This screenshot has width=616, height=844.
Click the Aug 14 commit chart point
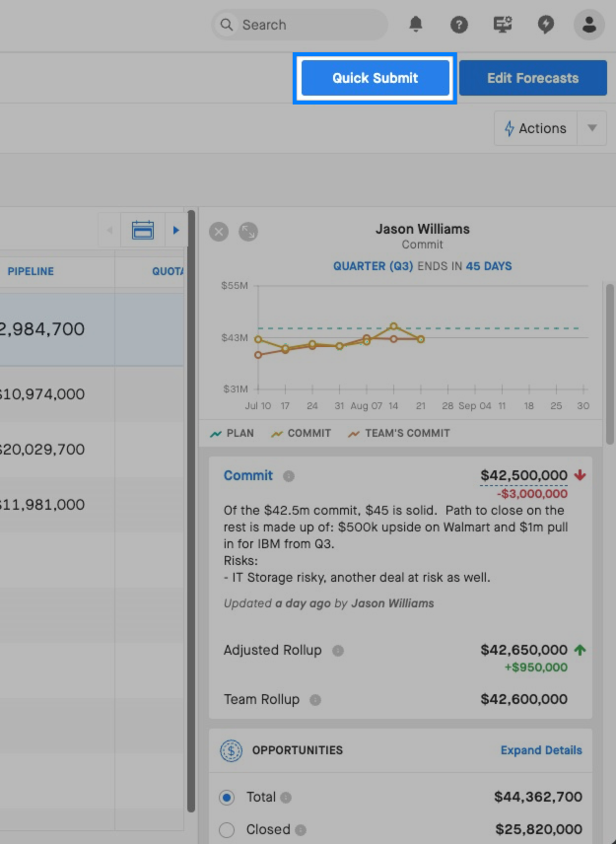pyautogui.click(x=394, y=326)
